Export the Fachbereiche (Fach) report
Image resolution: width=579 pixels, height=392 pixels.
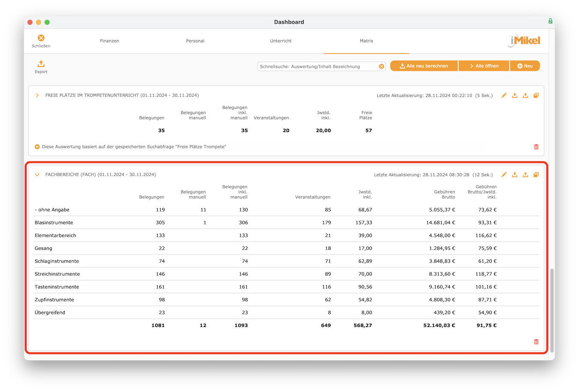525,175
